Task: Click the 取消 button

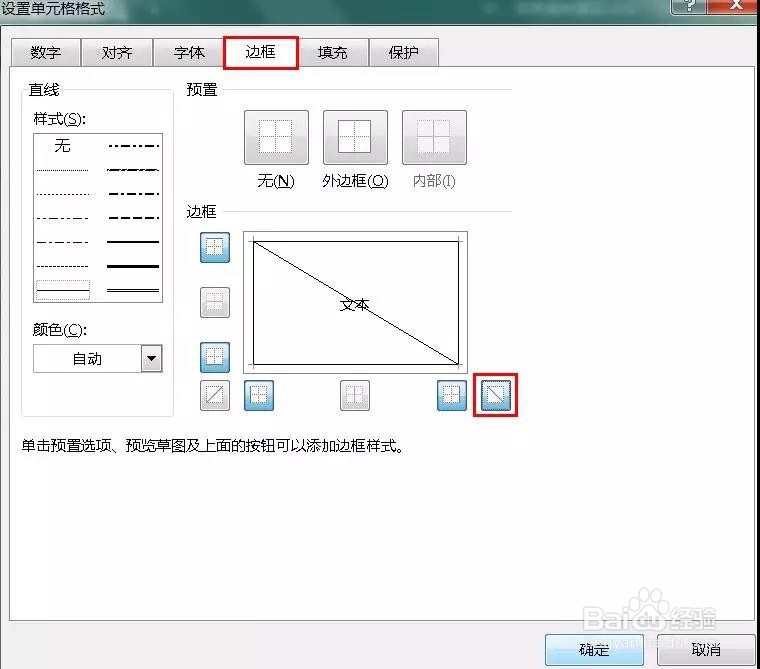Action: (706, 650)
